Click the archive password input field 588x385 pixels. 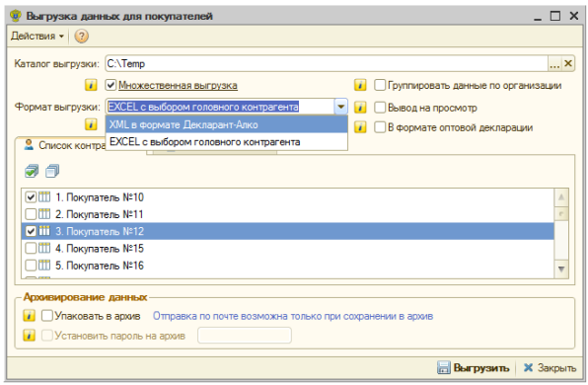pyautogui.click(x=245, y=335)
